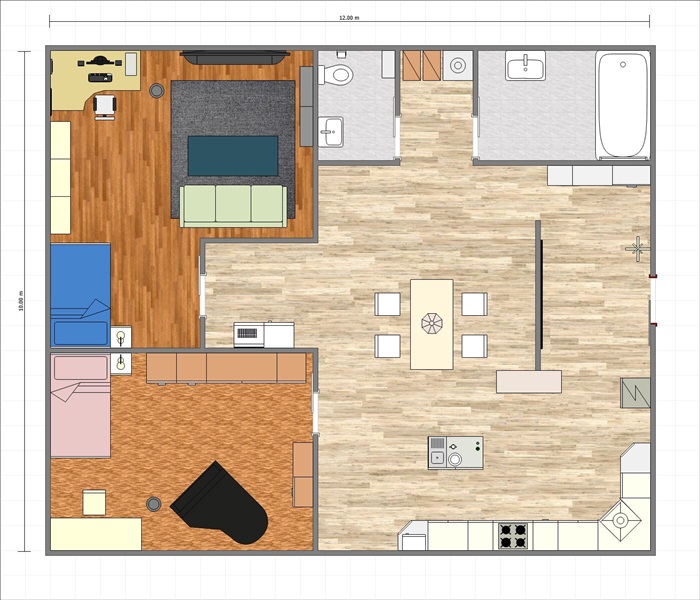Click the bathtub in the bathroom
This screenshot has width=700, height=600.
621,104
